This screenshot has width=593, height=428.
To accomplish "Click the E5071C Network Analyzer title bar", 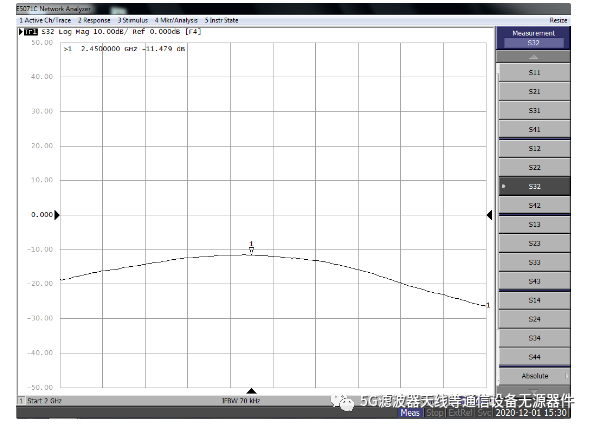I will tap(293, 9).
